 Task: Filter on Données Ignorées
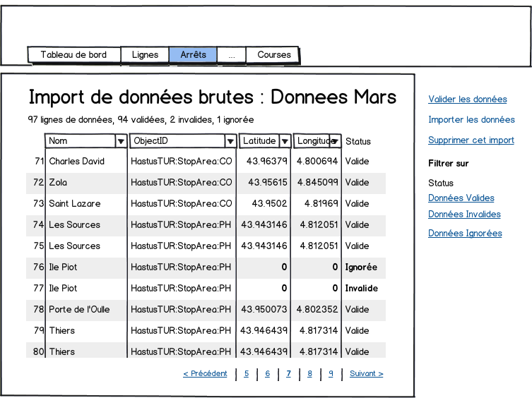[x=465, y=234]
